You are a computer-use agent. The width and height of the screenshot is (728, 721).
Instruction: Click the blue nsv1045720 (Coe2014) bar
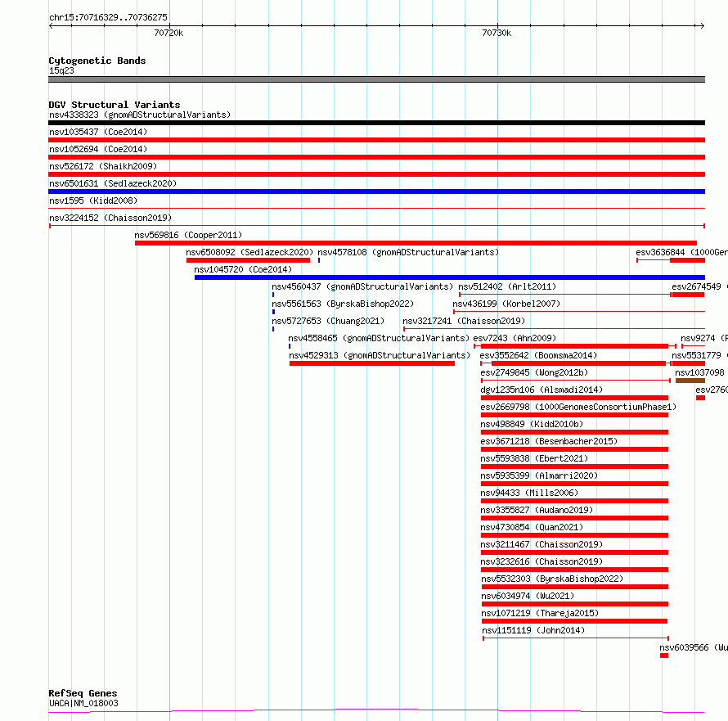(449, 277)
